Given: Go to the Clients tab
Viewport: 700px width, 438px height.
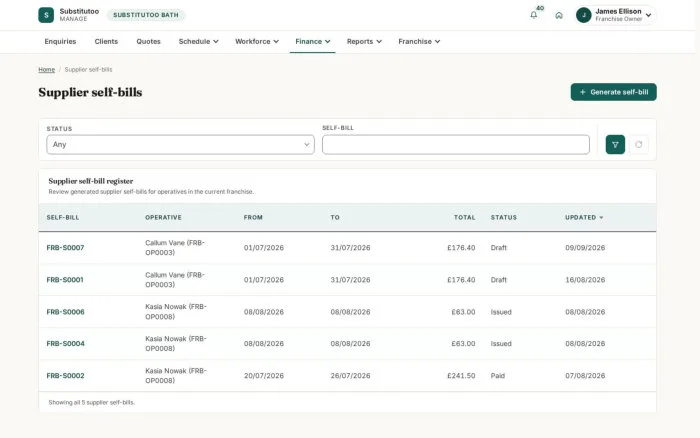Looking at the screenshot, I should click(106, 42).
